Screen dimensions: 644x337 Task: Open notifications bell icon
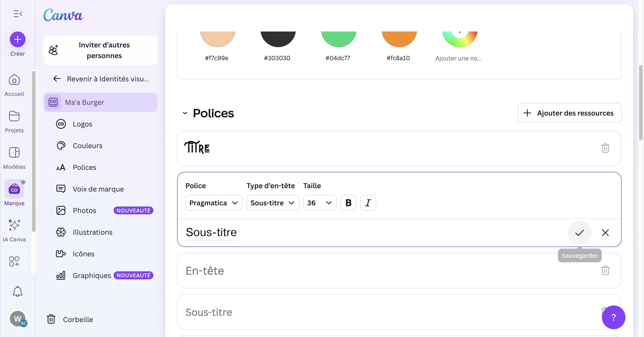coord(17,291)
